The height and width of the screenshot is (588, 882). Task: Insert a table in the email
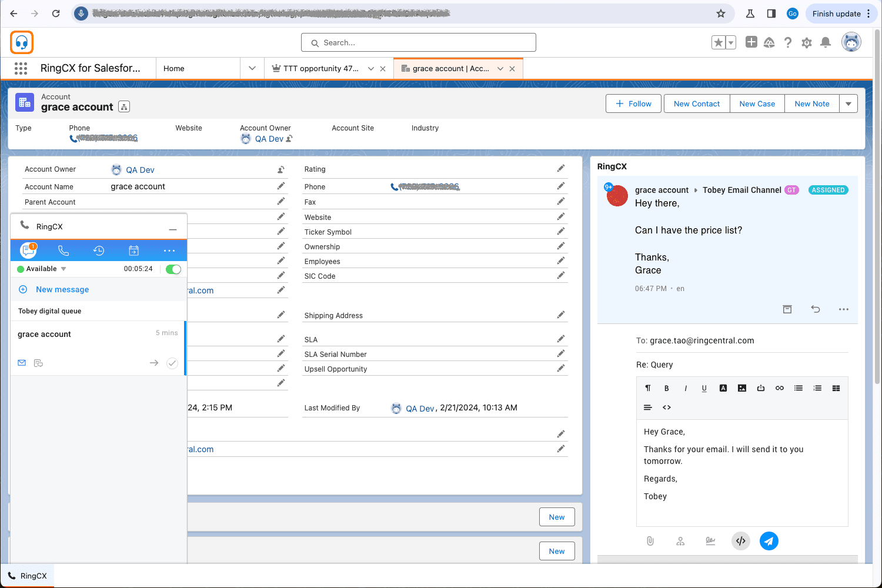tap(836, 388)
